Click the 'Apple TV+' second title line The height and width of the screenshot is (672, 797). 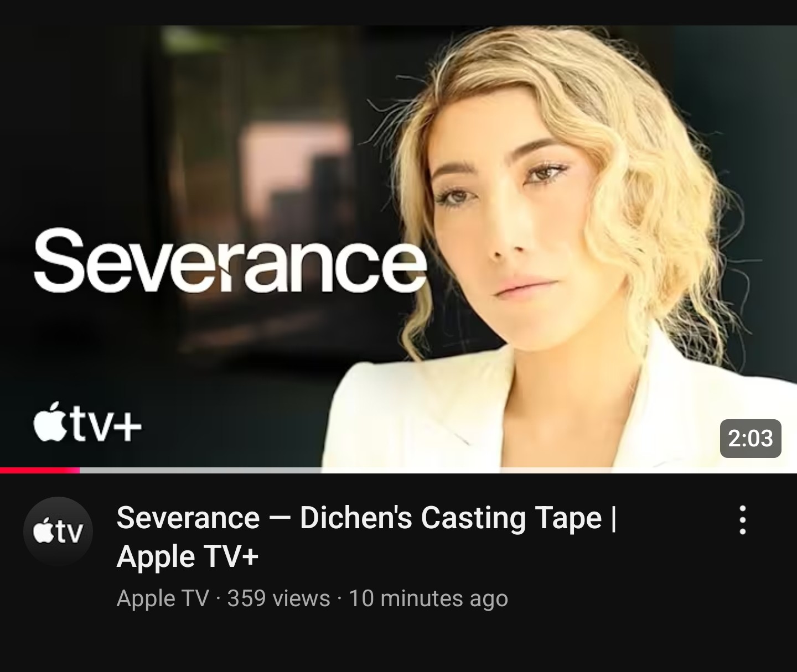click(x=188, y=556)
